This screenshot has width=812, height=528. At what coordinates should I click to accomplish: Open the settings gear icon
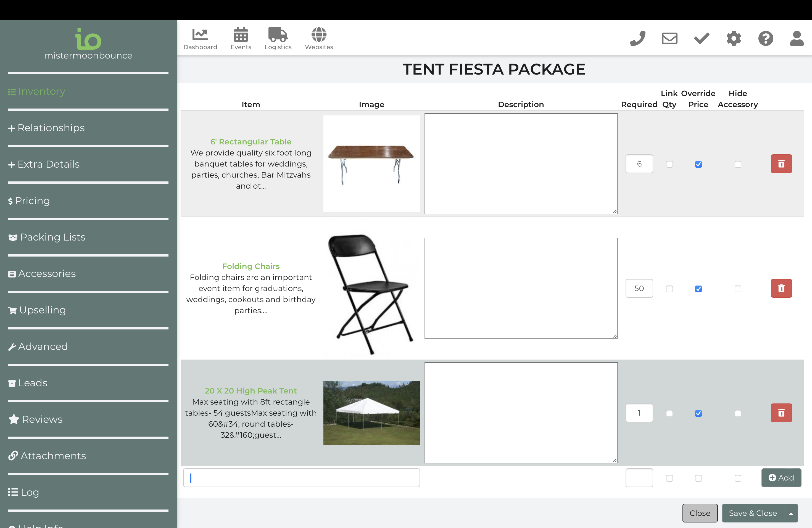point(734,38)
